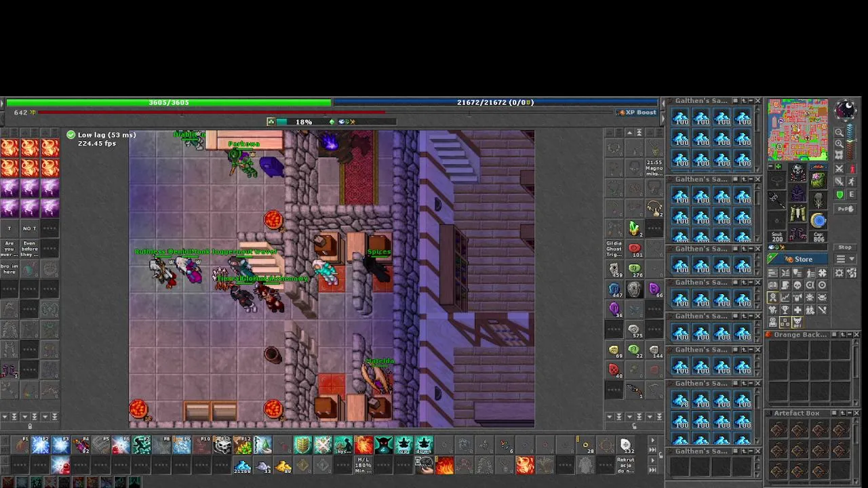The height and width of the screenshot is (488, 868).
Task: Enable the green shield defensive stance
Action: point(840,194)
